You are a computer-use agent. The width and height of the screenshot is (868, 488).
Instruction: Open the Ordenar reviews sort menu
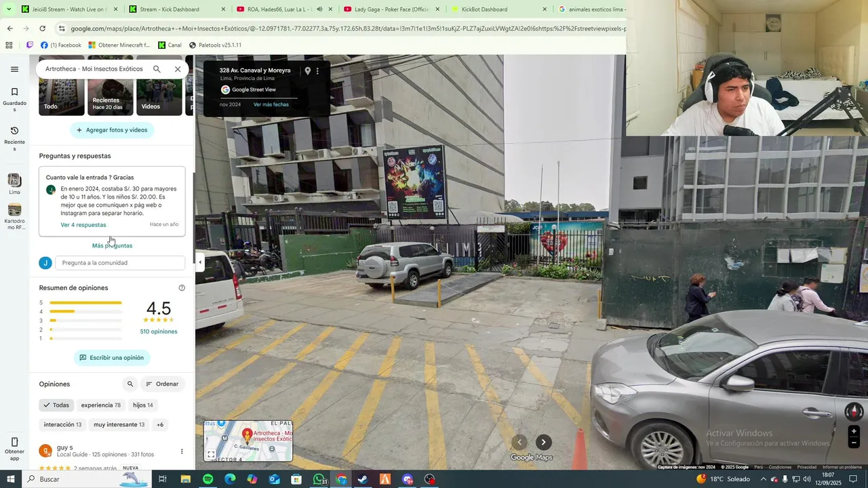[x=163, y=384]
